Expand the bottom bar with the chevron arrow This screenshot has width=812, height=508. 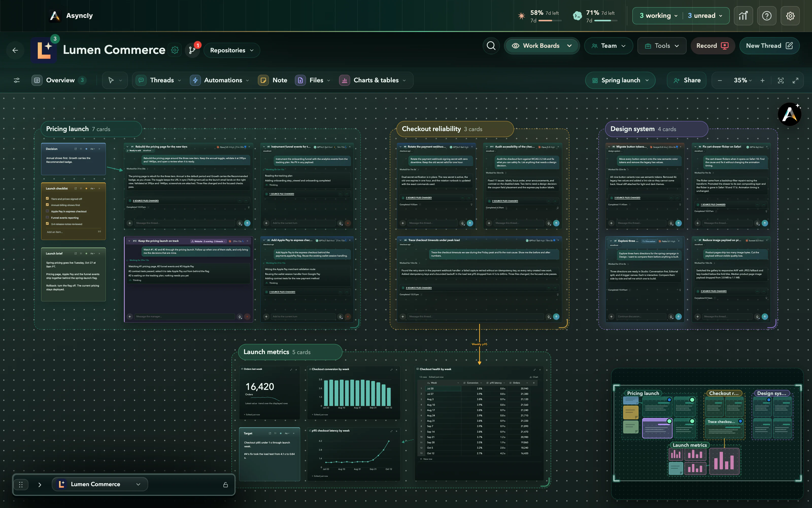click(40, 484)
